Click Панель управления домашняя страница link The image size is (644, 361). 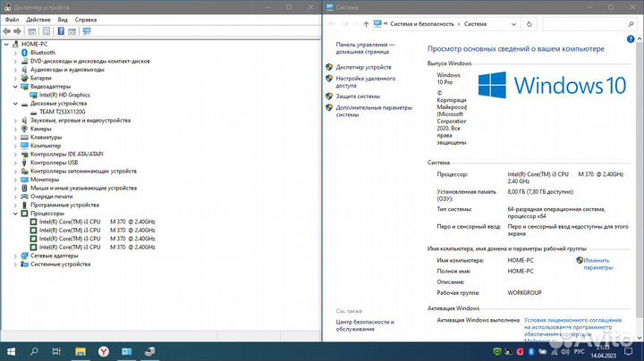coord(365,48)
